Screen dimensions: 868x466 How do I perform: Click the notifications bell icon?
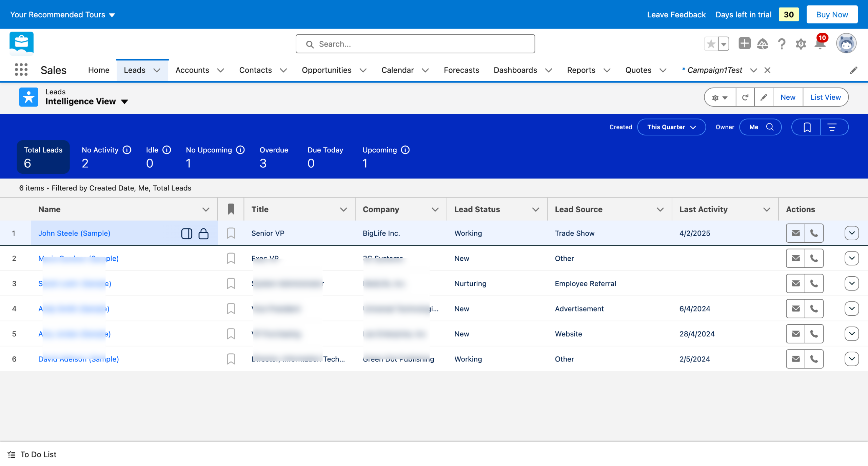820,44
